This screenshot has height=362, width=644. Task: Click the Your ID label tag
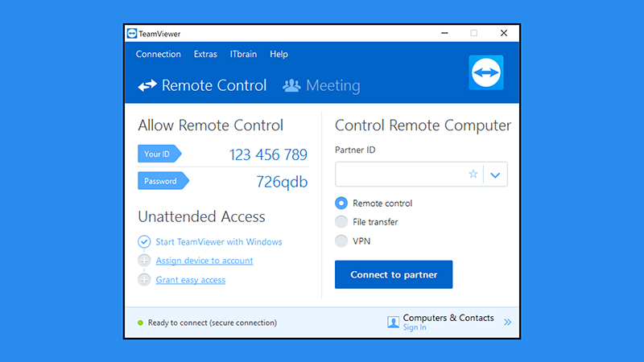pyautogui.click(x=159, y=154)
